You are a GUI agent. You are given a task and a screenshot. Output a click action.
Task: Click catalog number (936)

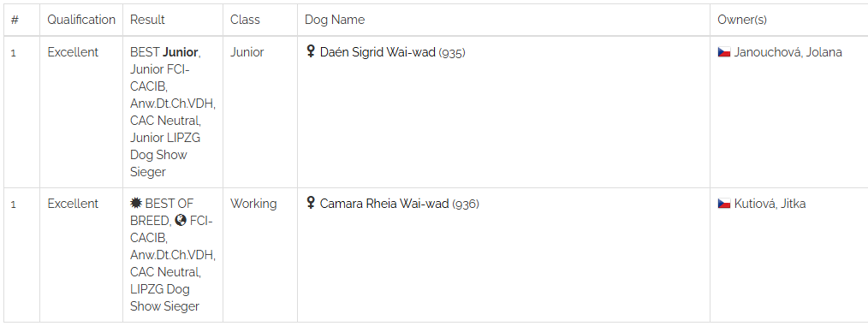point(466,204)
